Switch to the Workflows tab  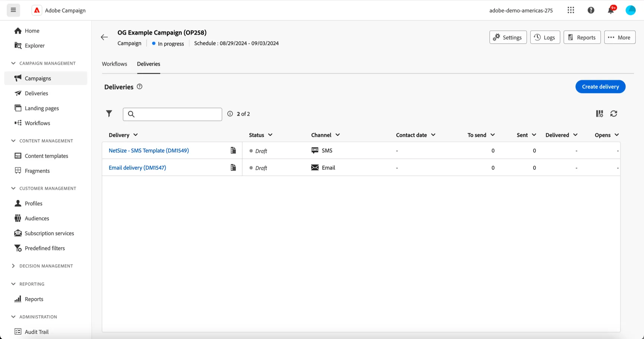(x=114, y=64)
